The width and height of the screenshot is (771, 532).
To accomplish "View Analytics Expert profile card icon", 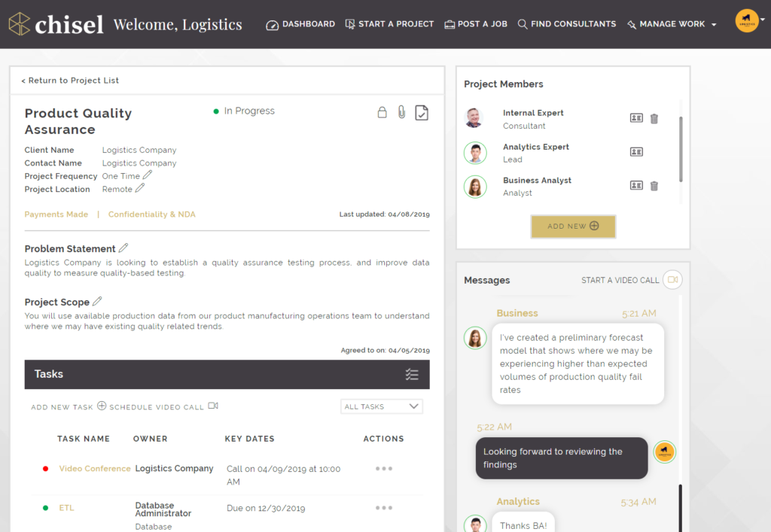I will [636, 152].
